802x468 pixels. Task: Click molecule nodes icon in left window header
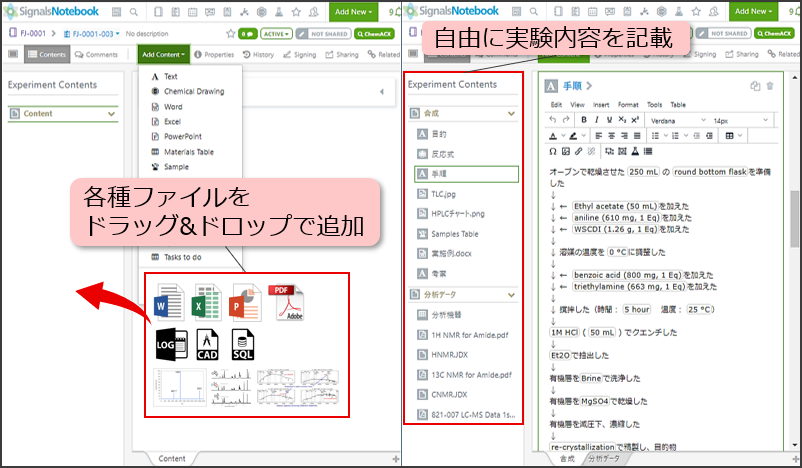click(244, 12)
